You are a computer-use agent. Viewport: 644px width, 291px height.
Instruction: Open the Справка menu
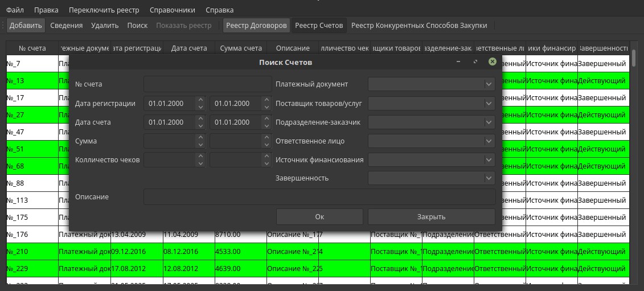click(x=219, y=10)
